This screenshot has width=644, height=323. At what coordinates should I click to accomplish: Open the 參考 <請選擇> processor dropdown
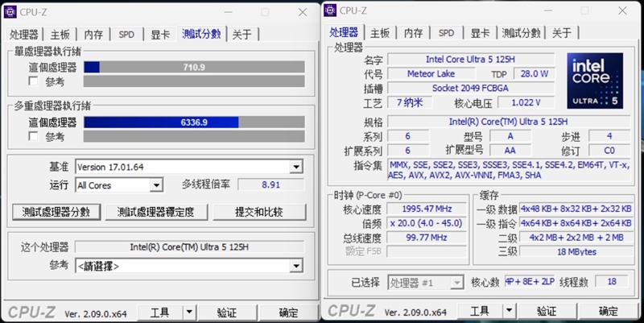pyautogui.click(x=295, y=266)
